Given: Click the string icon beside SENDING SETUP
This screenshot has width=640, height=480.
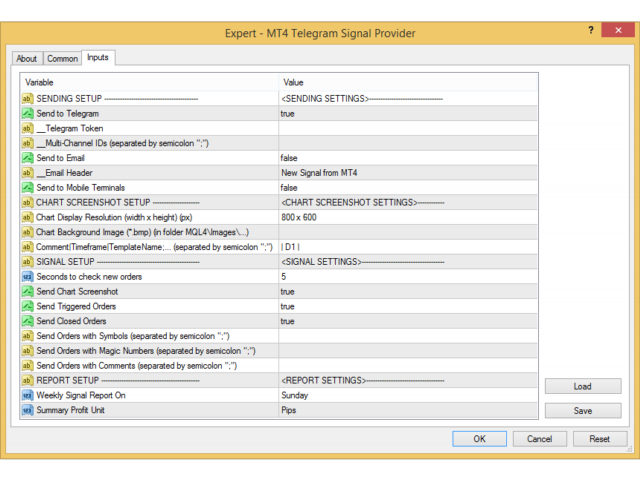Looking at the screenshot, I should [x=27, y=99].
